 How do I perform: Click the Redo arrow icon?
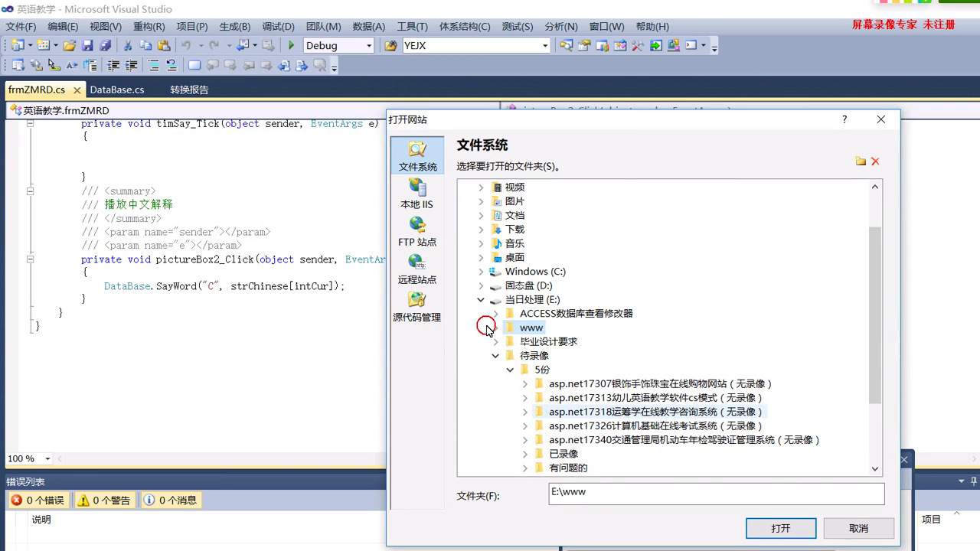[214, 46]
